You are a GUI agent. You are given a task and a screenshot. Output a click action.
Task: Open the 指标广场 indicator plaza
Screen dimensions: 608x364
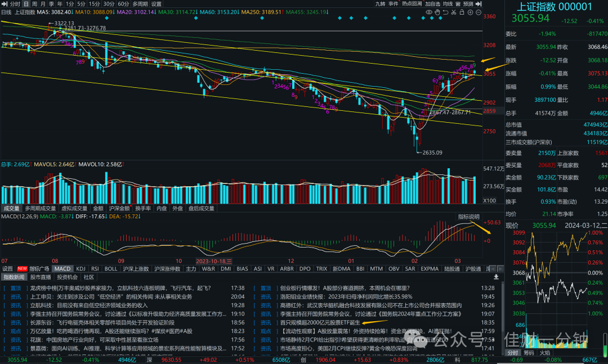click(x=39, y=268)
